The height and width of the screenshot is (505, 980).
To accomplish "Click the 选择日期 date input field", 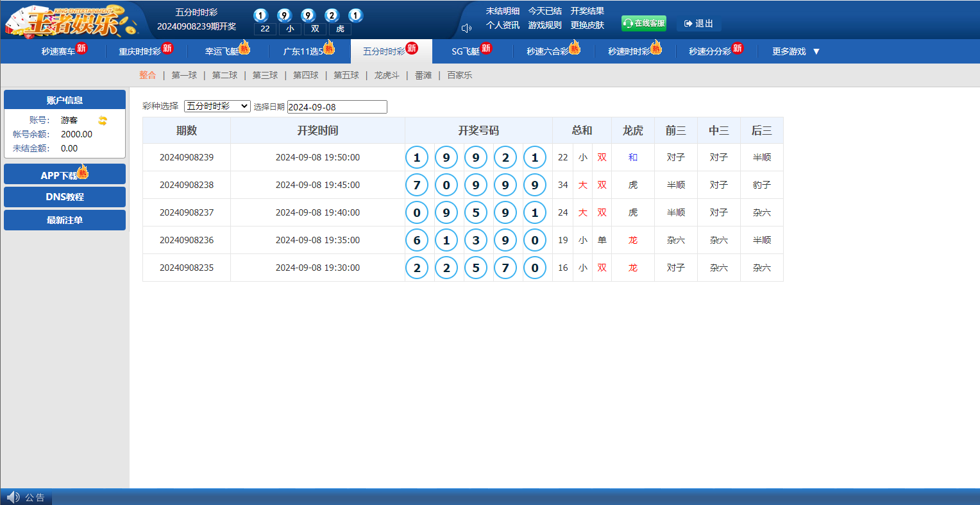I will point(337,107).
